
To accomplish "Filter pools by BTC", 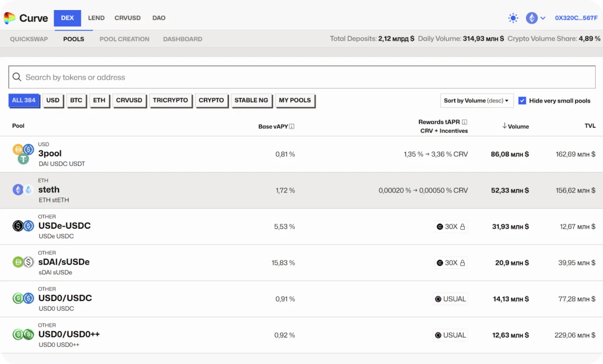I will click(76, 101).
